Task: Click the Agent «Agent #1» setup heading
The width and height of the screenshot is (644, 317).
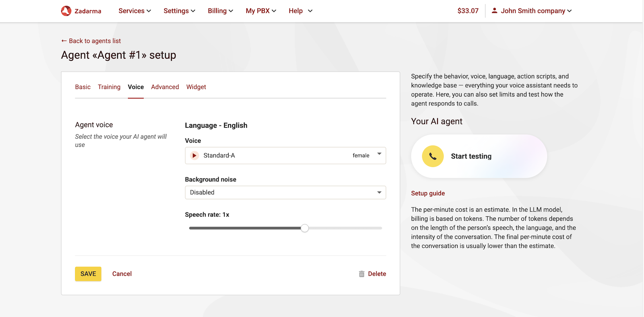Action: pos(119,55)
